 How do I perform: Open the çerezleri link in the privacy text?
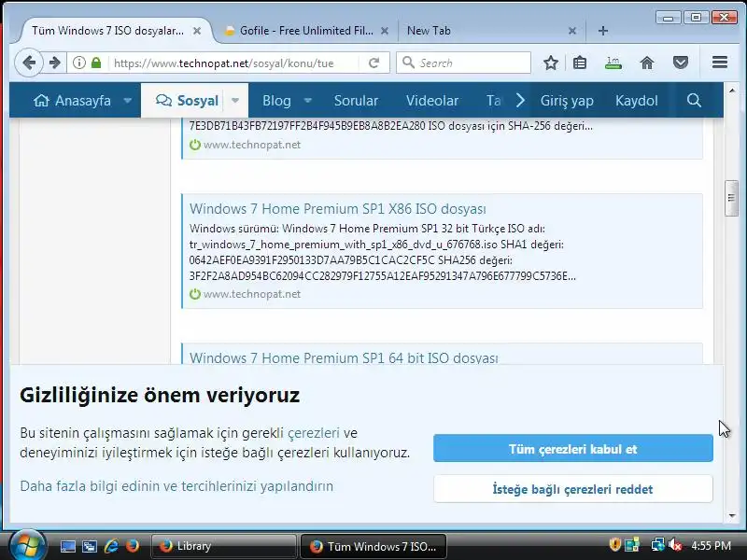pos(314,433)
